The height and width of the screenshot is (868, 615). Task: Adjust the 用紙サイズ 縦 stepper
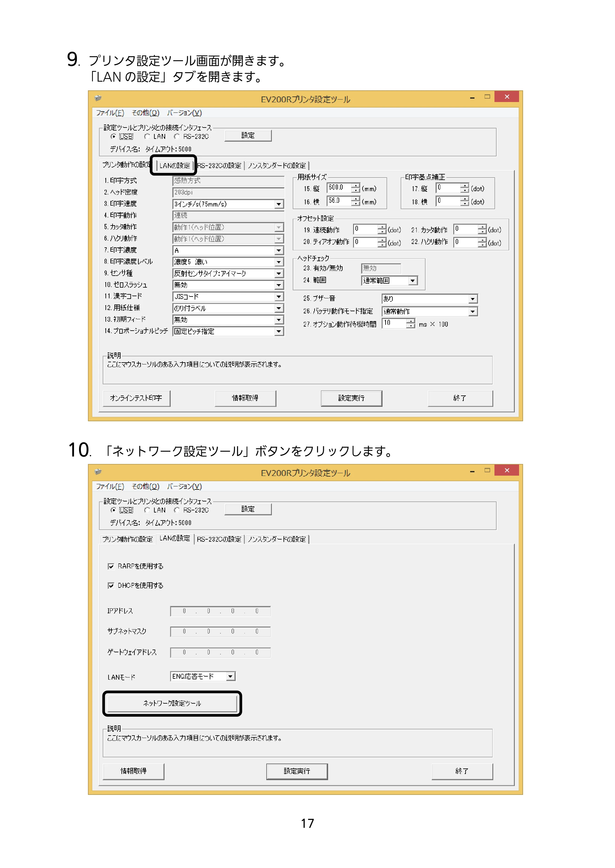355,188
